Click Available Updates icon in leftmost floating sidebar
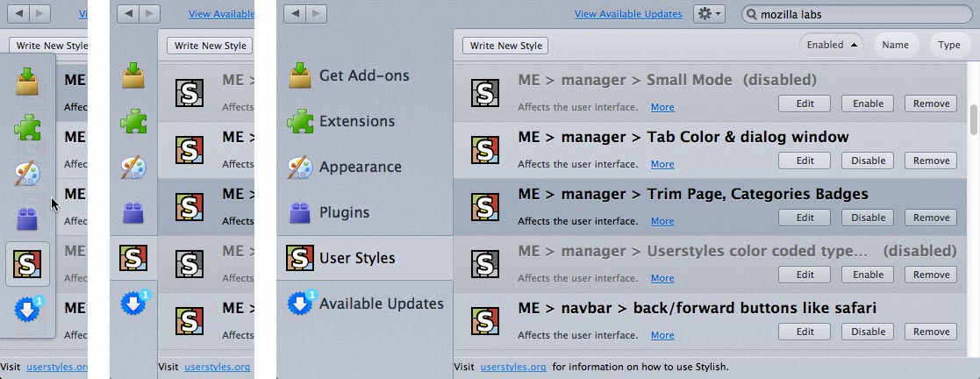The height and width of the screenshot is (379, 980). [x=29, y=309]
